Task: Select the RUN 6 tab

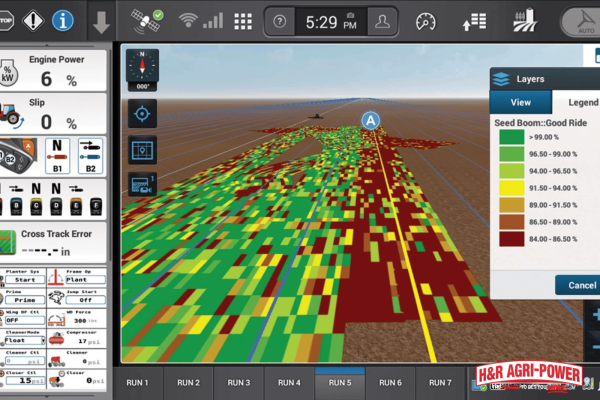Action: point(390,383)
